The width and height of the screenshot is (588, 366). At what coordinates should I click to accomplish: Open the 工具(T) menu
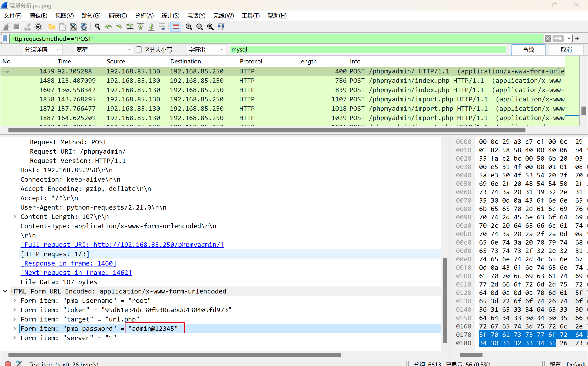tap(251, 15)
